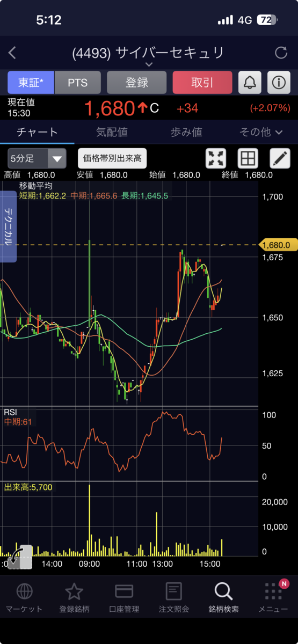Open the 5分足 timeframe dropdown
The height and width of the screenshot is (644, 298).
point(37,158)
